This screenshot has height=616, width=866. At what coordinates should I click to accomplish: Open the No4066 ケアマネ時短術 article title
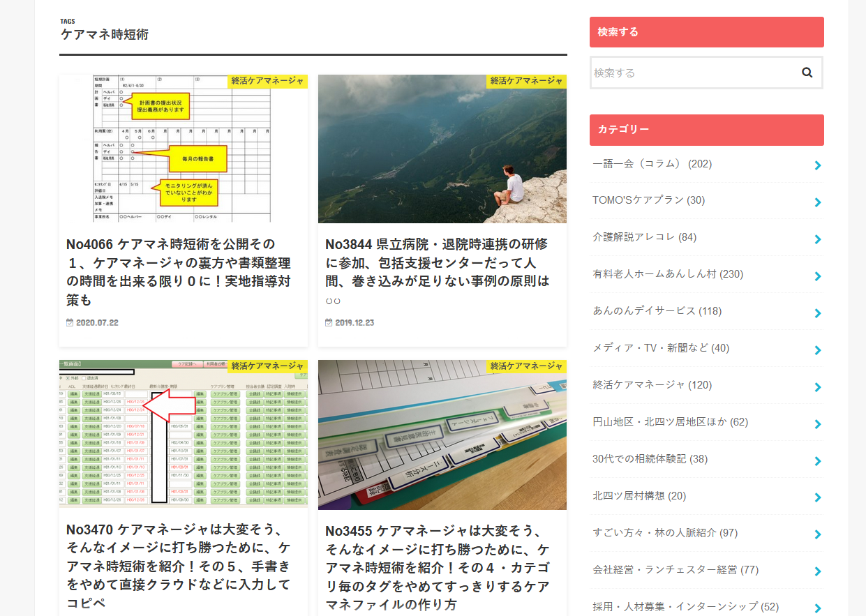[178, 272]
